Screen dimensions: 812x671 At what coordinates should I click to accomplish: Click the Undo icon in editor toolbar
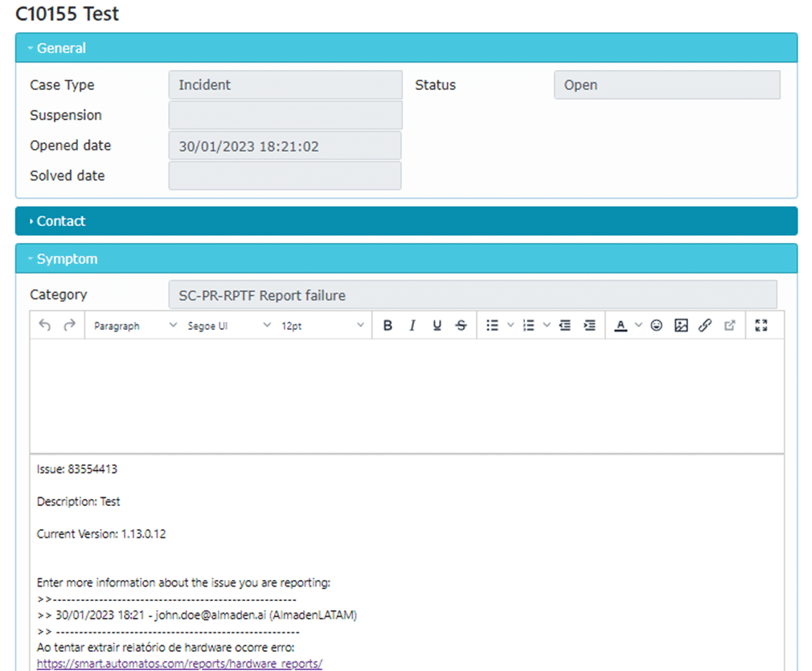point(45,326)
